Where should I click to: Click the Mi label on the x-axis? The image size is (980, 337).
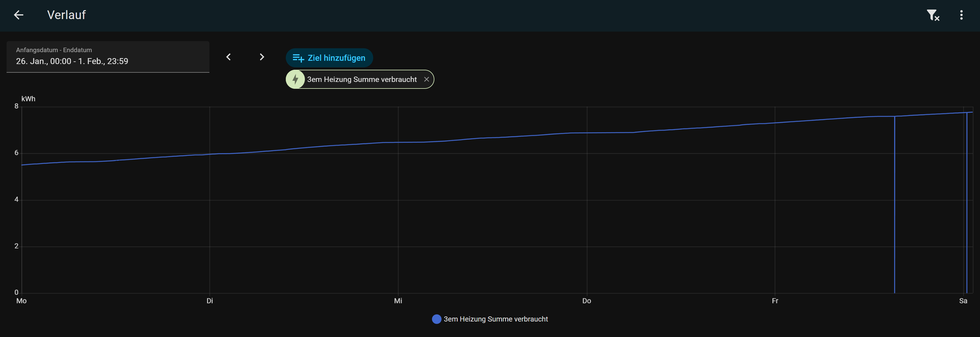(x=398, y=301)
